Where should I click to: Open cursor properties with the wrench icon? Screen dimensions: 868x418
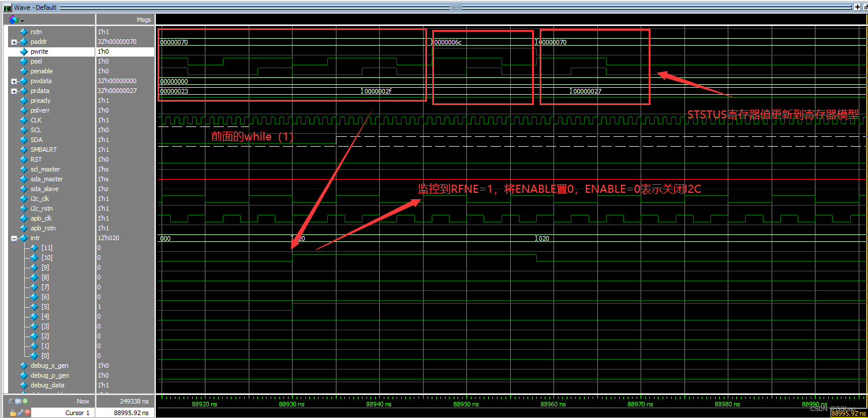20,412
